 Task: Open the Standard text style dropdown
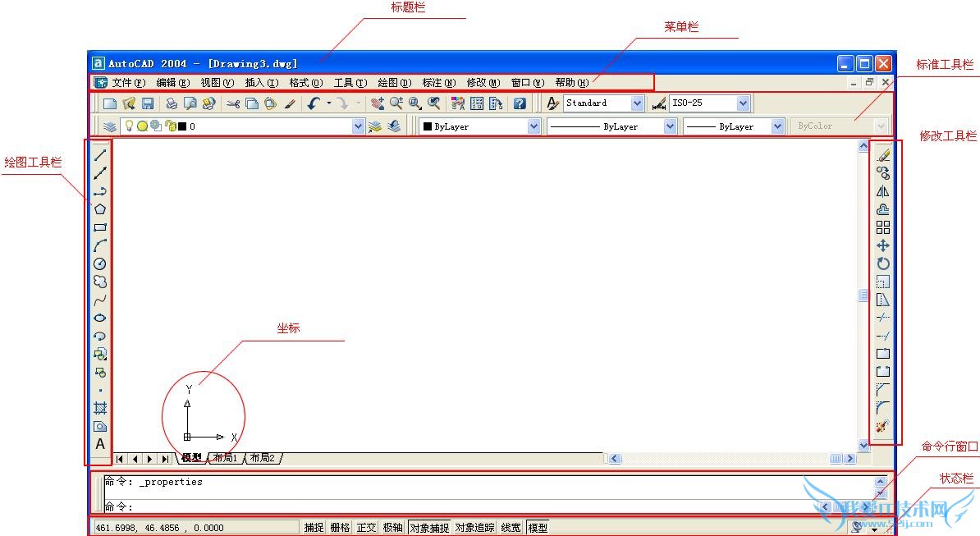tap(638, 103)
